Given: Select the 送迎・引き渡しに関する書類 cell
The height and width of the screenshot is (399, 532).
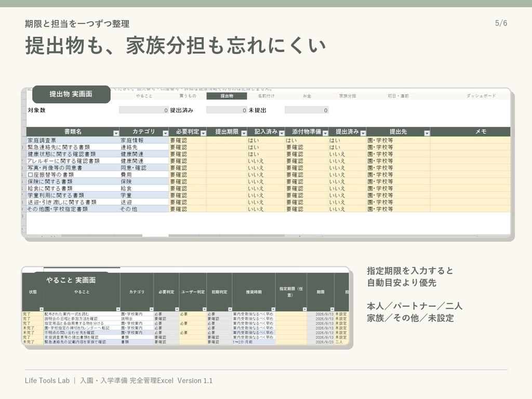Looking at the screenshot, I should tap(72, 202).
